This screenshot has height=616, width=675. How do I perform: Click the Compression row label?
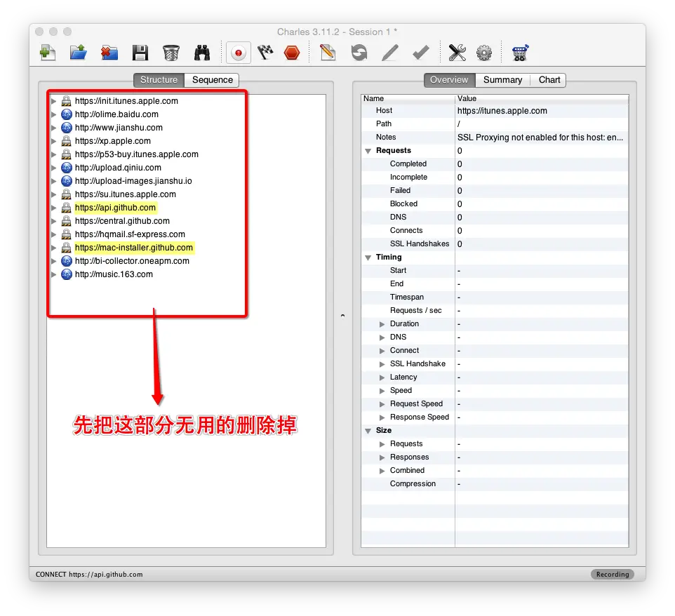coord(413,484)
